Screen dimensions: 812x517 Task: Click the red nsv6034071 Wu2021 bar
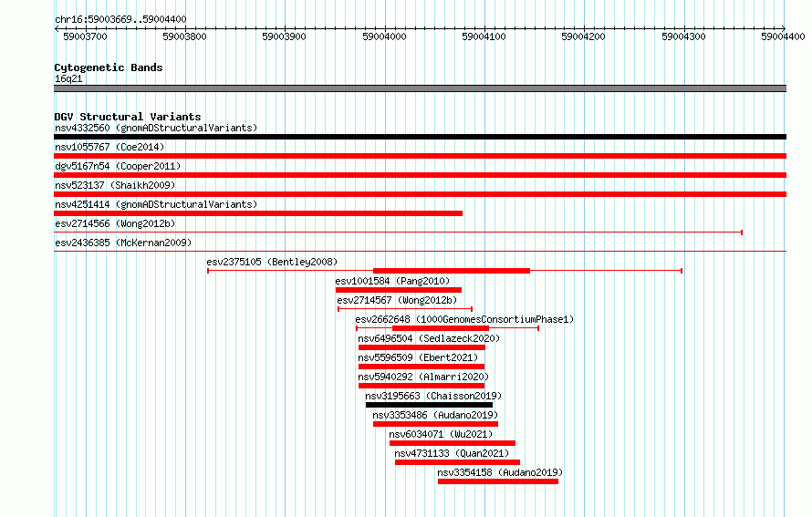pyautogui.click(x=453, y=443)
